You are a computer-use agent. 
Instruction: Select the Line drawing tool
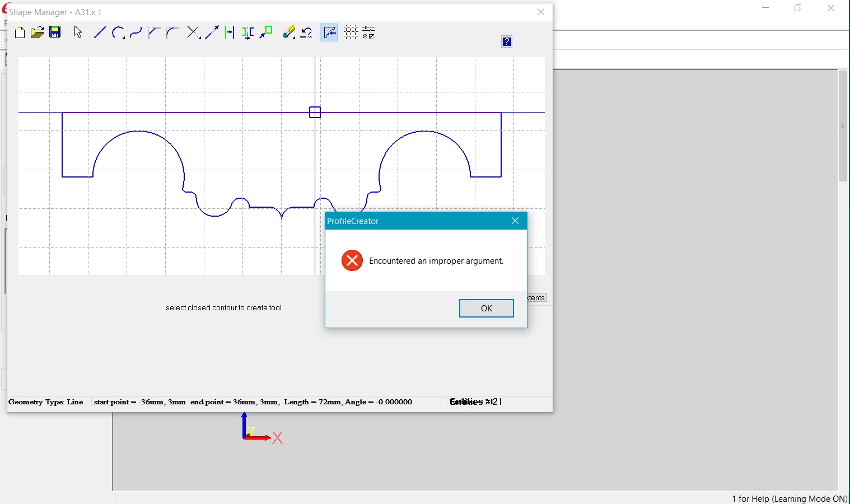point(100,33)
